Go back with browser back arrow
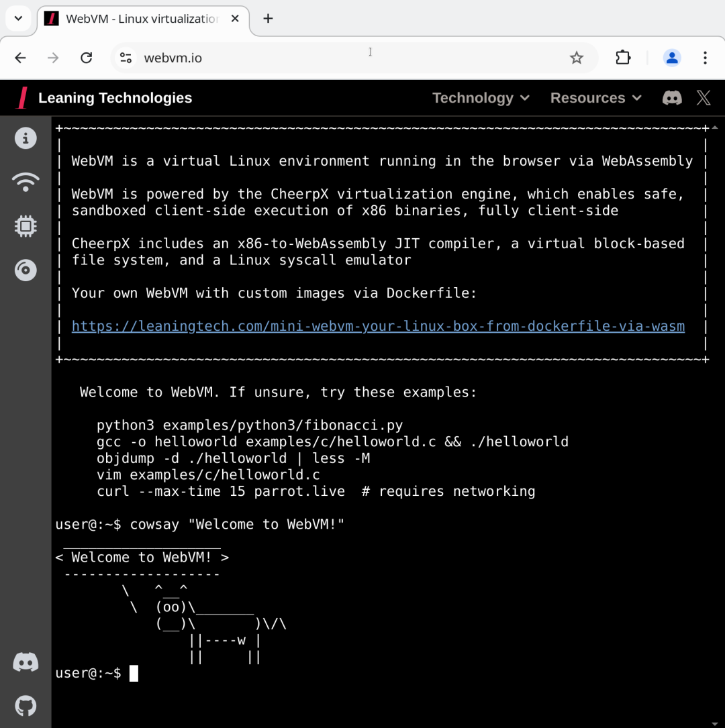The width and height of the screenshot is (725, 728). point(20,58)
